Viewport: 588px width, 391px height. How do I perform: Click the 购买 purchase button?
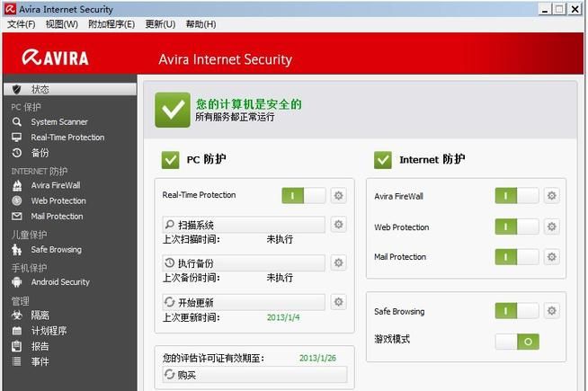coord(254,375)
